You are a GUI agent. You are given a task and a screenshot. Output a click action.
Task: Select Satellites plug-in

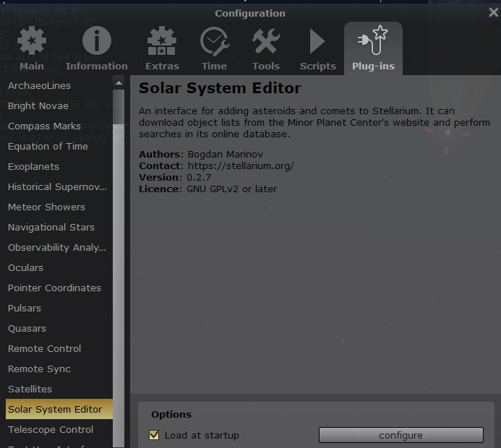click(59, 389)
